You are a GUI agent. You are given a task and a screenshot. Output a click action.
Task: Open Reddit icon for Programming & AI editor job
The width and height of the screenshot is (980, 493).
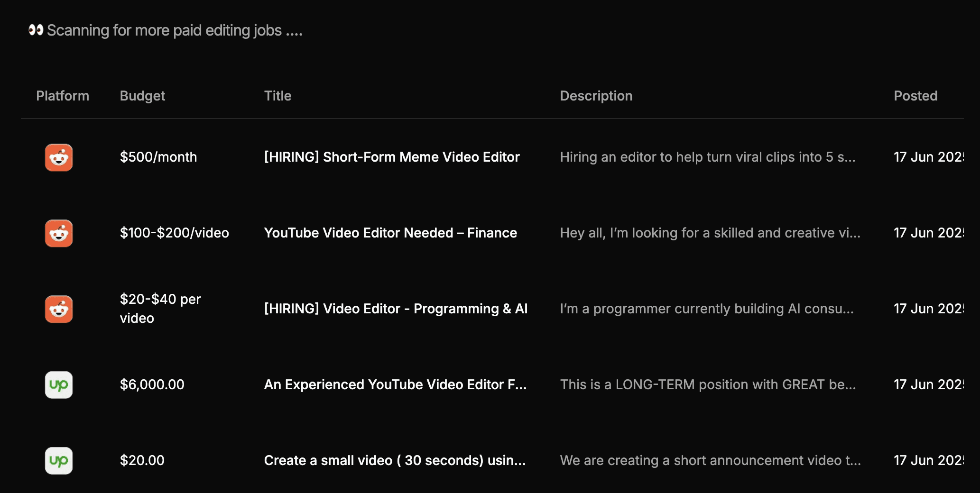[x=59, y=309]
